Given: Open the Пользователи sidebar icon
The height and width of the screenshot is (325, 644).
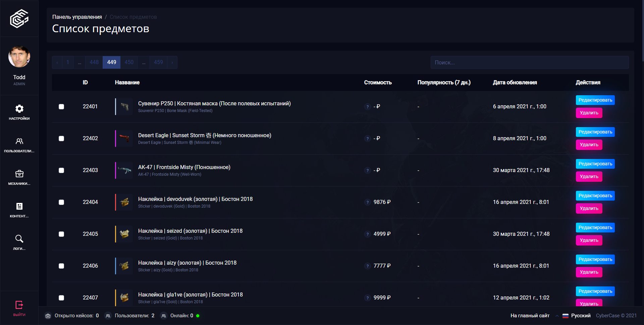Looking at the screenshot, I should [x=19, y=141].
